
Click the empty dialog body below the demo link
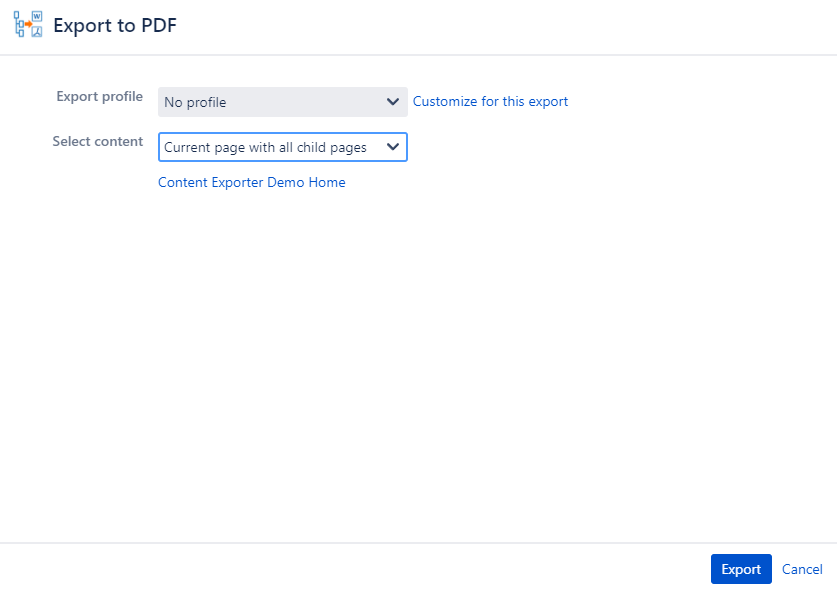click(418, 363)
